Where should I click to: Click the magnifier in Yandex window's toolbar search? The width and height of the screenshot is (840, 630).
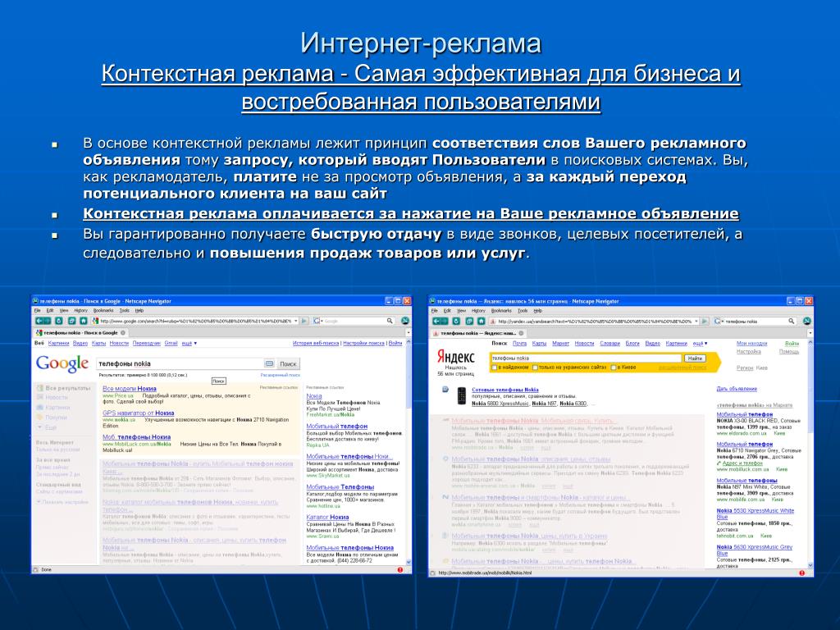tap(792, 321)
